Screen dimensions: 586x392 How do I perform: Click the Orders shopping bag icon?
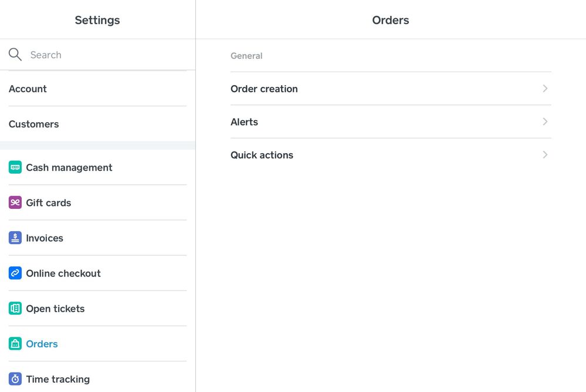coord(15,344)
